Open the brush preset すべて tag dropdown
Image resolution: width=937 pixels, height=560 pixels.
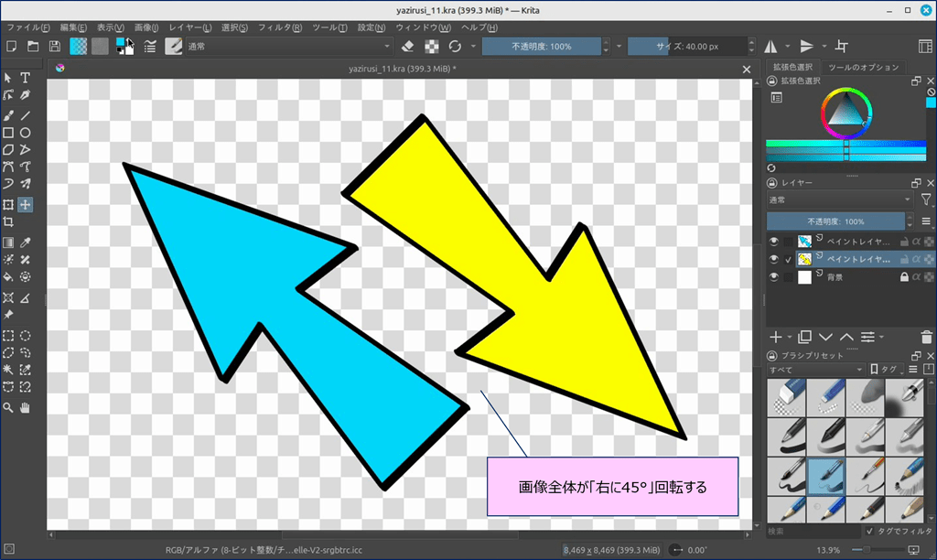814,369
